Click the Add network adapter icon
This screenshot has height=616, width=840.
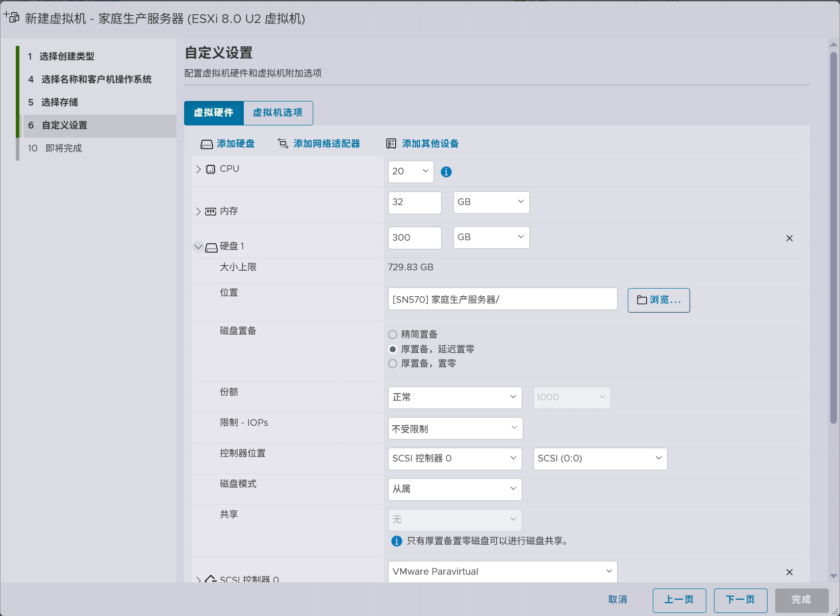(283, 144)
